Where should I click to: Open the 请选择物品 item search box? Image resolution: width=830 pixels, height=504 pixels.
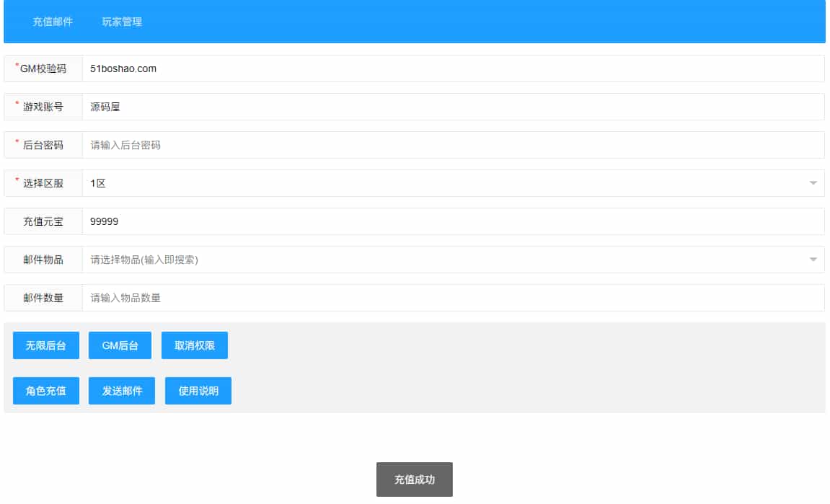pyautogui.click(x=433, y=260)
